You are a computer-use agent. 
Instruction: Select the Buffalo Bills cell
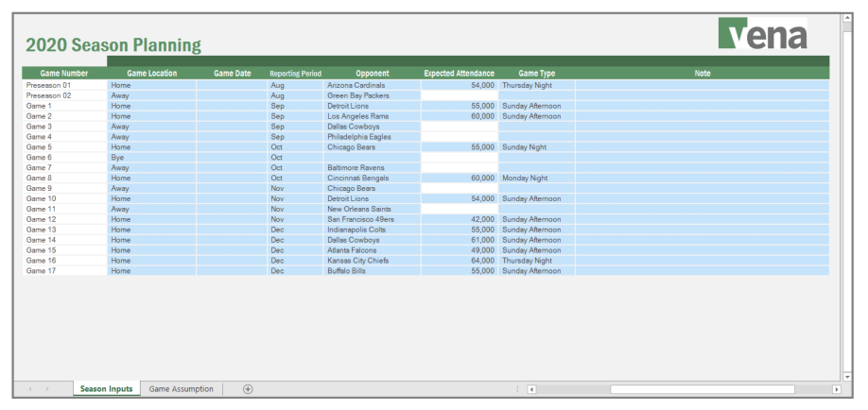click(372, 271)
